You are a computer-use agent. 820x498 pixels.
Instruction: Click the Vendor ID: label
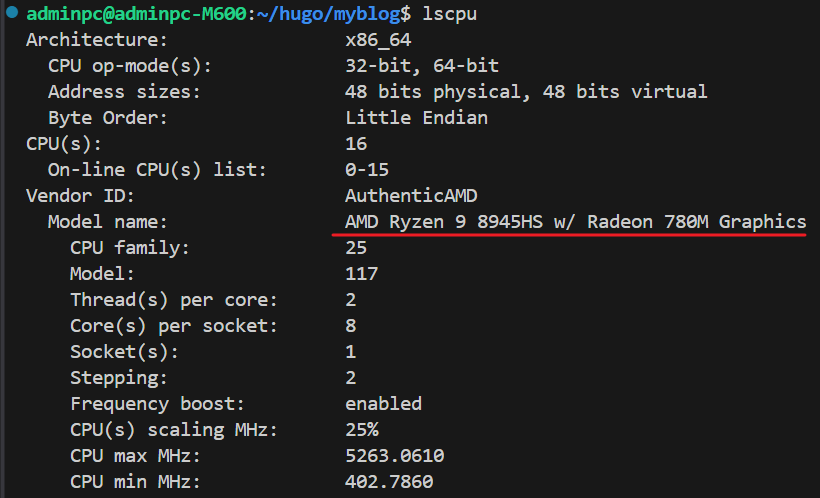pos(80,196)
